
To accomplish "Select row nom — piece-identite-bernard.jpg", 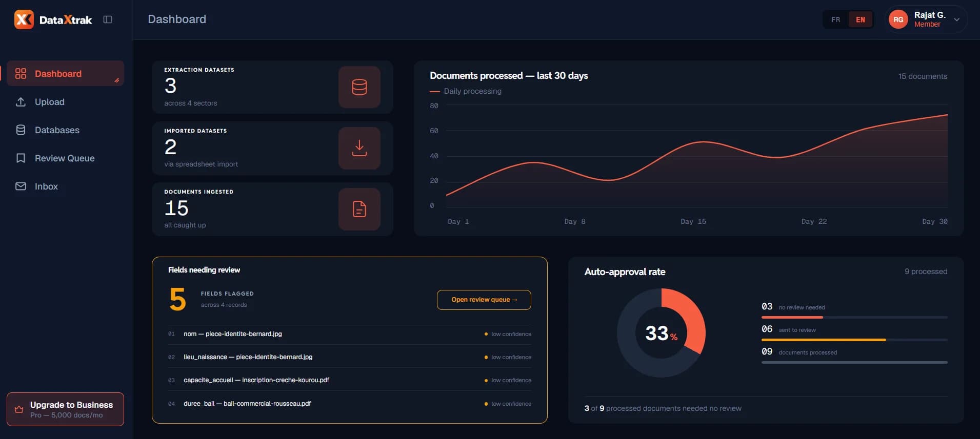I will pos(349,334).
